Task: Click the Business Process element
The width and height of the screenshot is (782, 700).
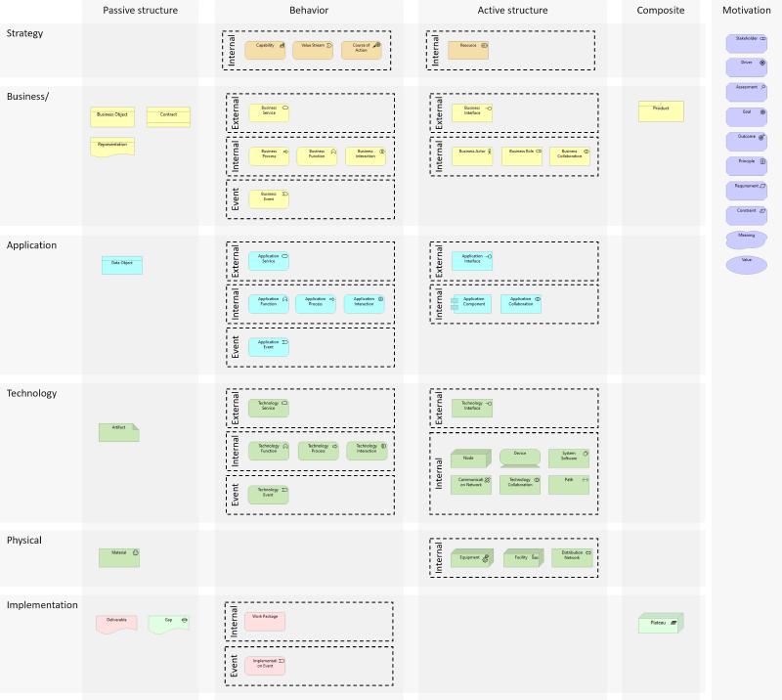Action: tap(269, 156)
